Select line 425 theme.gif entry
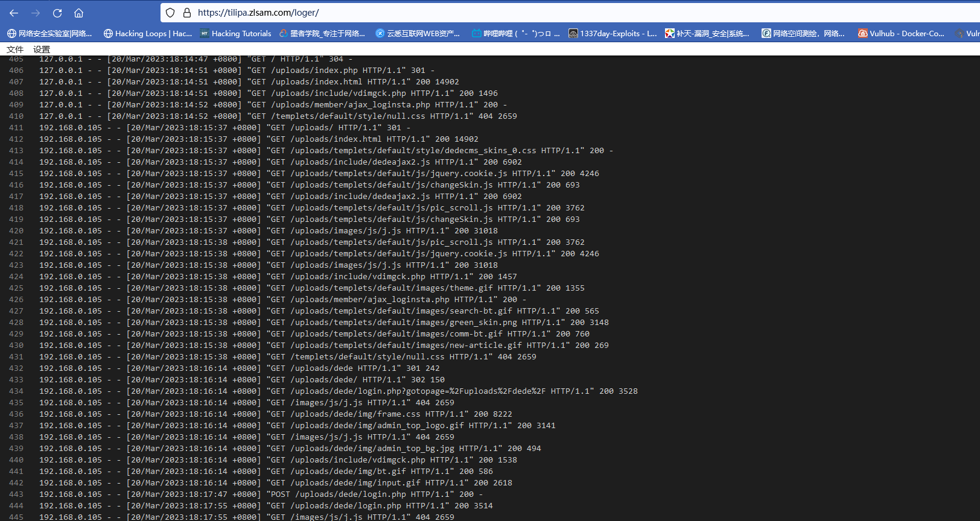The image size is (980, 521). tap(312, 288)
